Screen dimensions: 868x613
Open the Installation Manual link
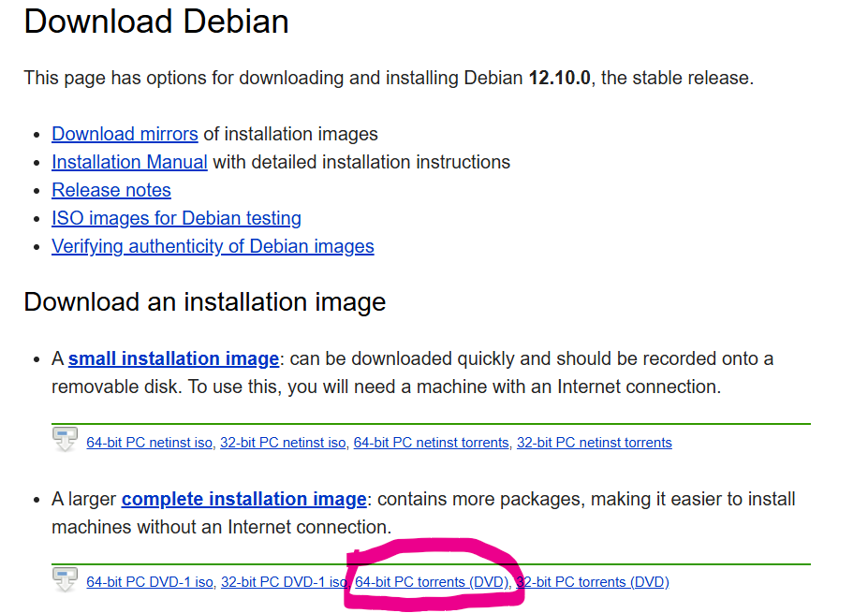[129, 162]
